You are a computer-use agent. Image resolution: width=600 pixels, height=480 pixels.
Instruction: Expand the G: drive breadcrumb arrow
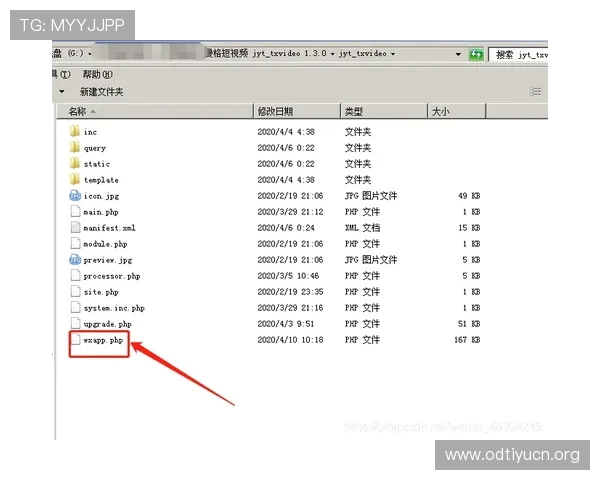[90, 54]
